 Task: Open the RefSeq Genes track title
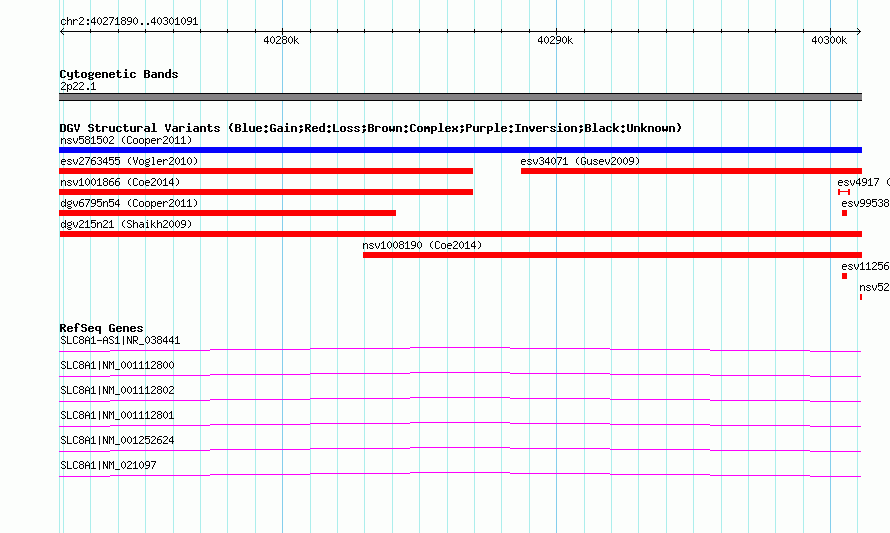point(101,328)
